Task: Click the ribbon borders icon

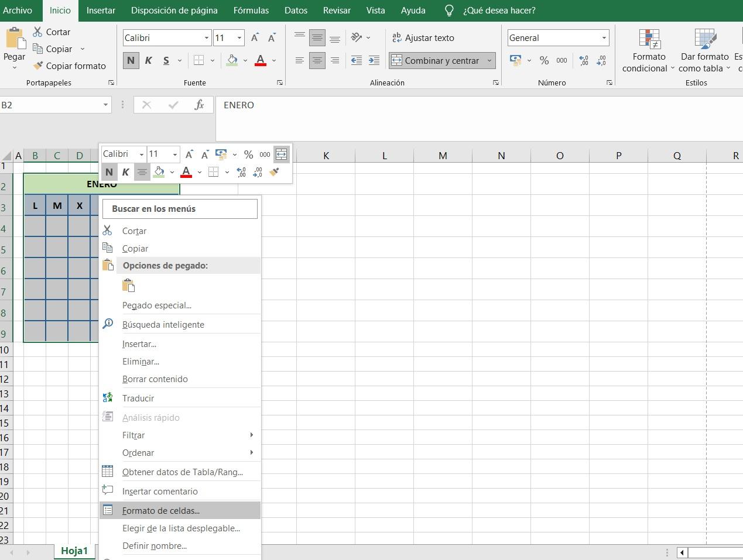Action: (x=198, y=60)
